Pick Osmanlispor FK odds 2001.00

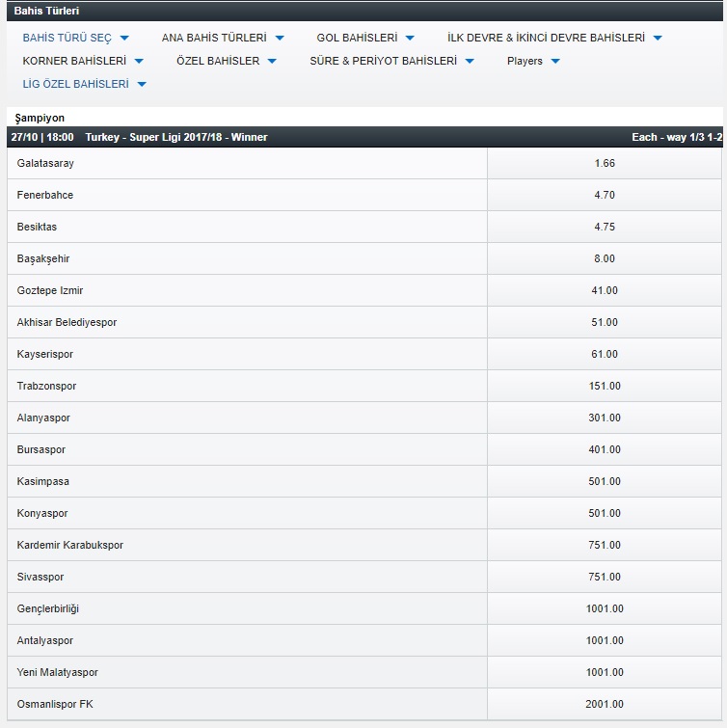pos(605,704)
